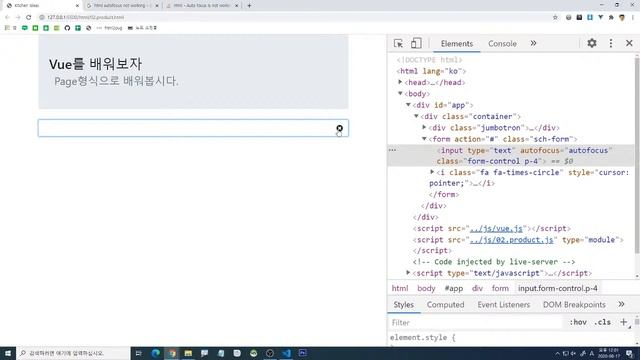Viewport: 640px width, 360px height.
Task: Focus the Windows taskbar search box
Action: (x=73, y=353)
